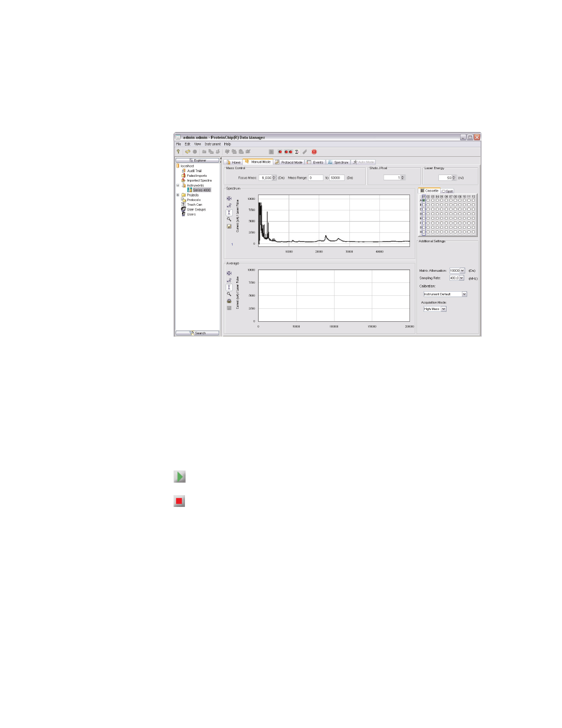562x728 pixels.
Task: Open the View menu
Action: [x=197, y=144]
